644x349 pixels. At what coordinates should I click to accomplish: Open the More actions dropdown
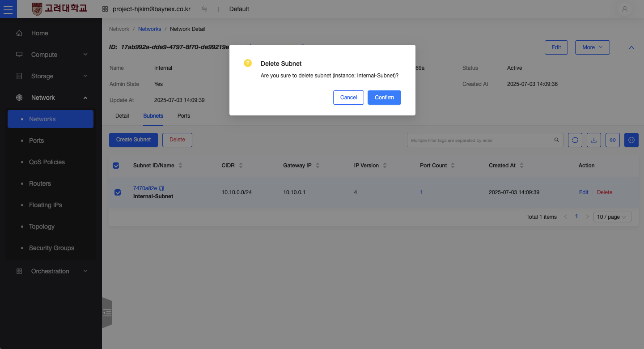[x=593, y=47]
